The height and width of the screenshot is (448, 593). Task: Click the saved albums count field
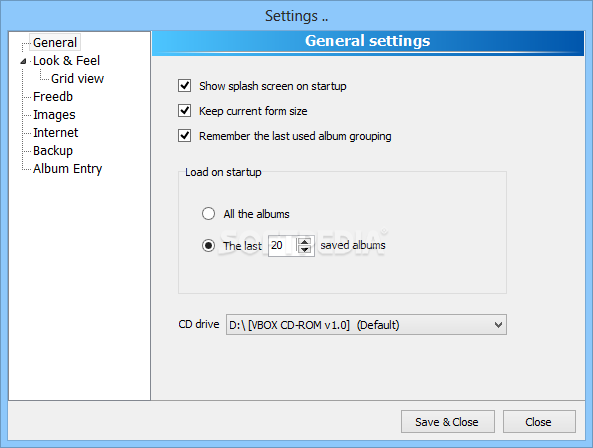283,246
